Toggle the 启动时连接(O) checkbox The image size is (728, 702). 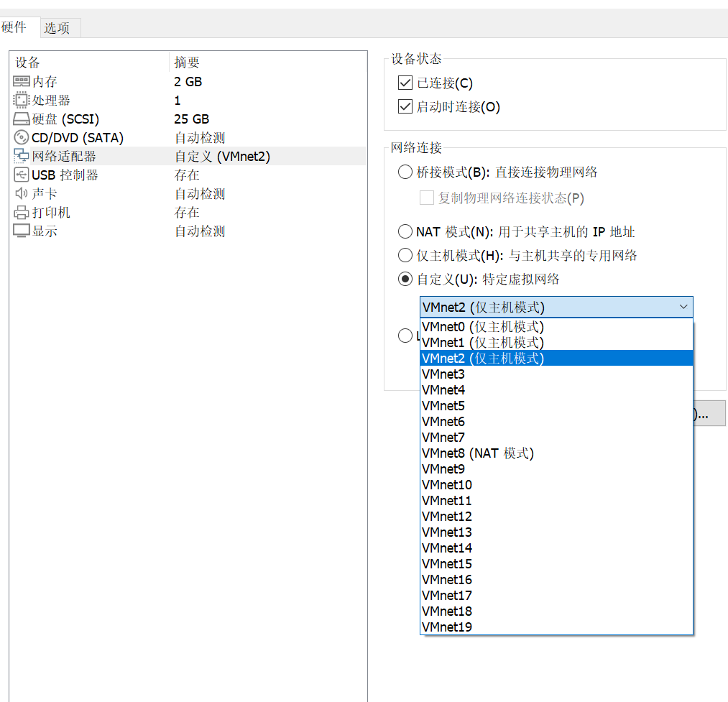[405, 106]
